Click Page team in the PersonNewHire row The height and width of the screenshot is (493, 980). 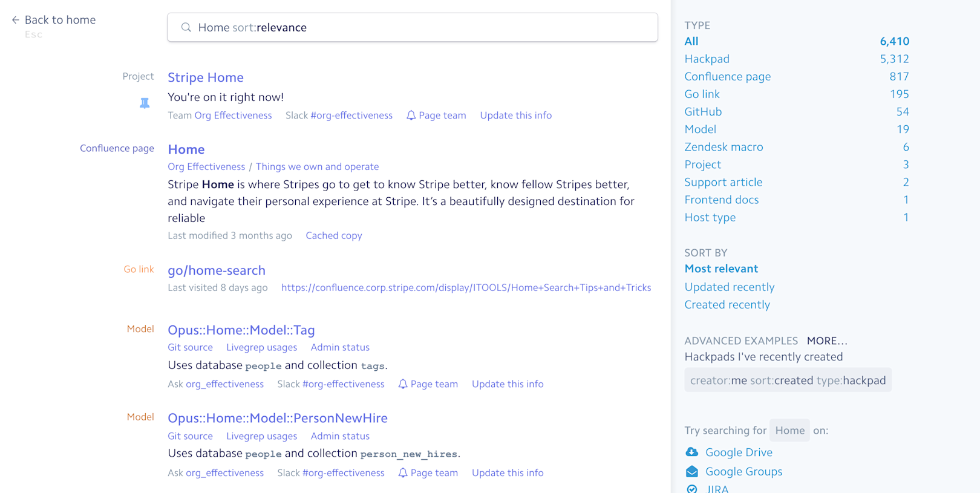(434, 473)
